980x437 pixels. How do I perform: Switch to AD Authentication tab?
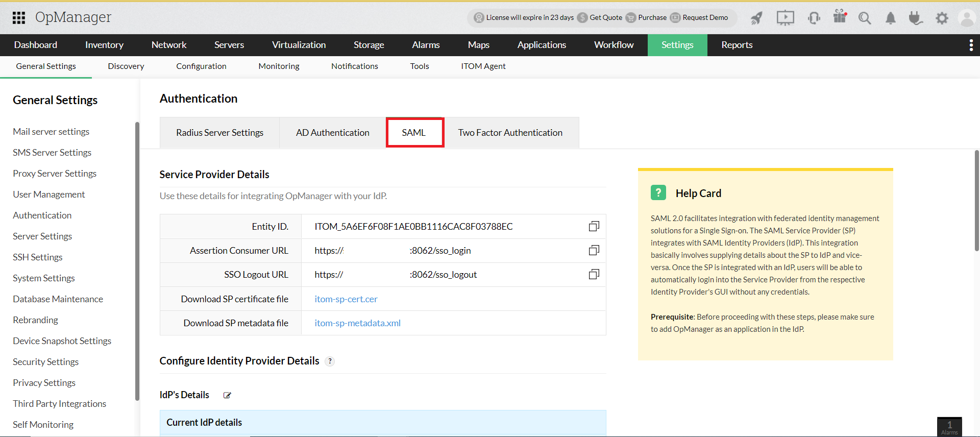pos(333,133)
